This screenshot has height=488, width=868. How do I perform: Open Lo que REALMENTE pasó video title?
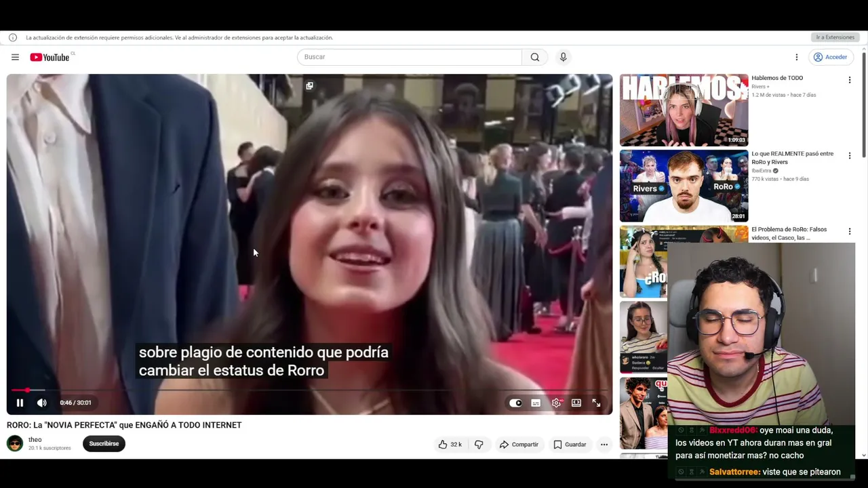point(792,158)
